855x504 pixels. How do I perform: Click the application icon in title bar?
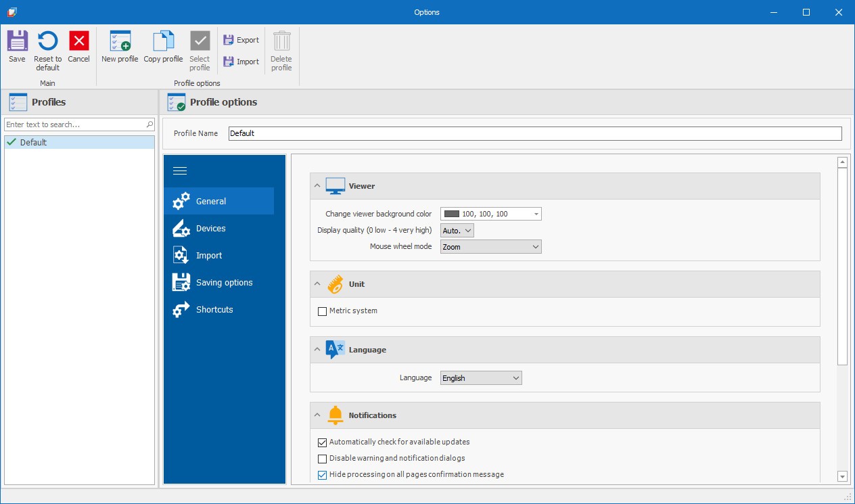pos(11,12)
